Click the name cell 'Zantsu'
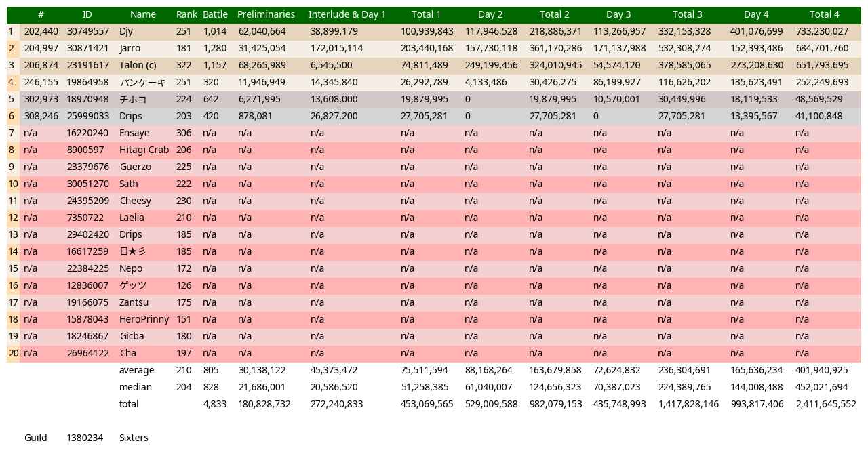 click(x=134, y=302)
